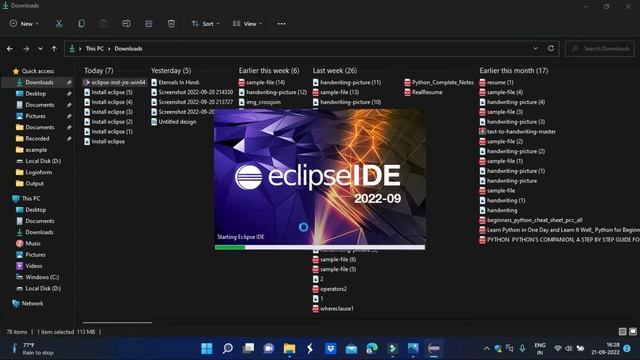Screen dimensions: 640x360
Task: Go back with the Back arrow
Action: tap(10, 49)
